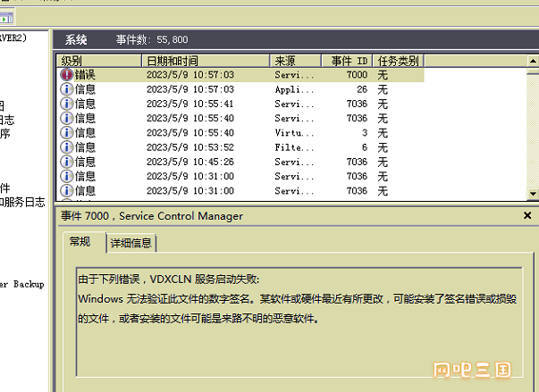Select the event dated 10:45:26

coord(240,162)
